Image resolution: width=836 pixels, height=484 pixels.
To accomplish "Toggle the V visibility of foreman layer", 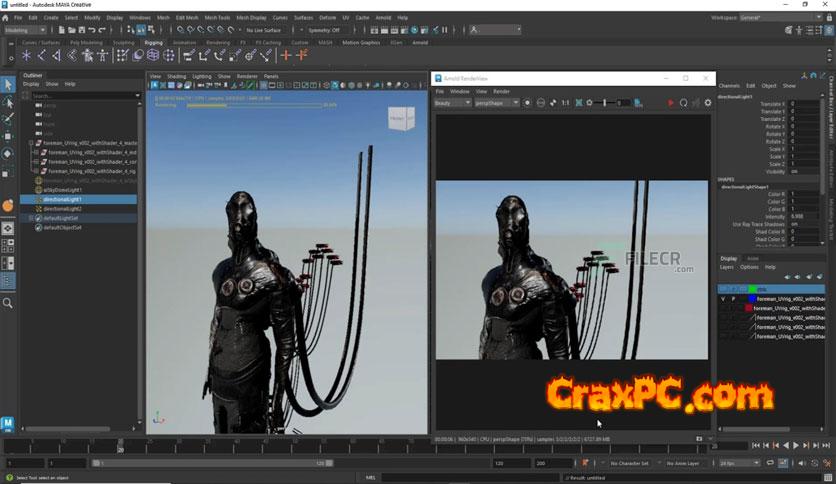I will (723, 298).
